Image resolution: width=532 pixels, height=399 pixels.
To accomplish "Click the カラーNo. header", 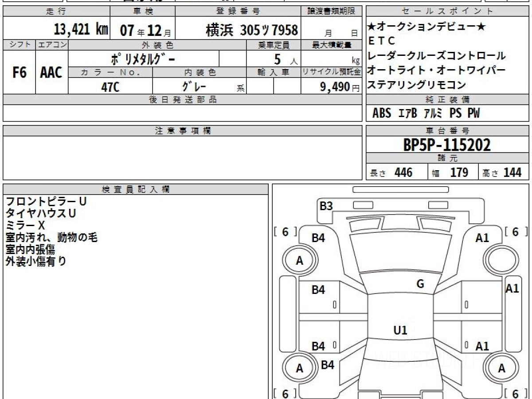I will [111, 72].
